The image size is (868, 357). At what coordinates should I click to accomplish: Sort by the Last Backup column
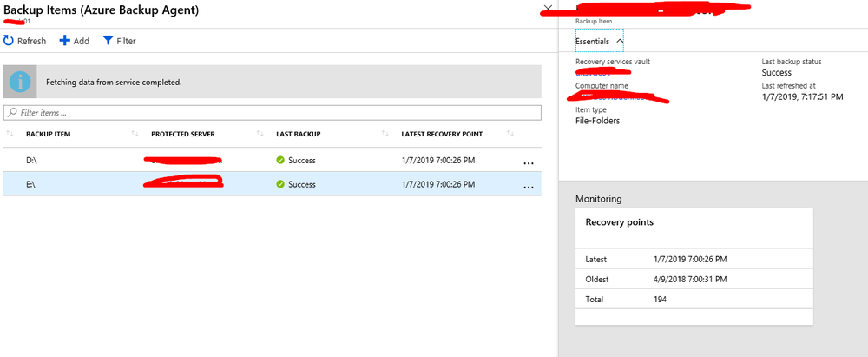click(299, 134)
